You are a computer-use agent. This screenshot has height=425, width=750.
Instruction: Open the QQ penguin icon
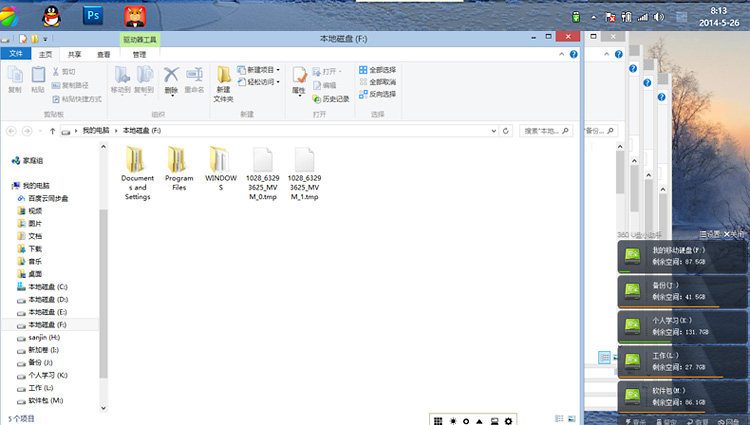(x=51, y=16)
